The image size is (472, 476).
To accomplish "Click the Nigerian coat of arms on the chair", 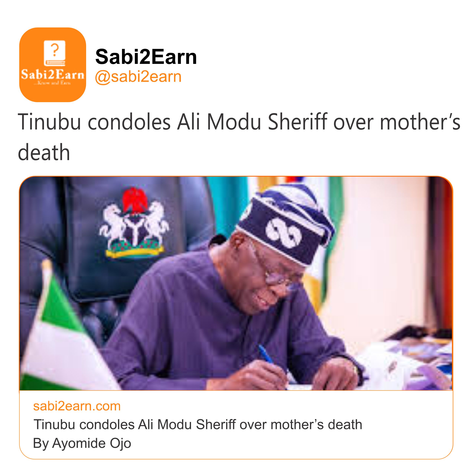I will [134, 223].
